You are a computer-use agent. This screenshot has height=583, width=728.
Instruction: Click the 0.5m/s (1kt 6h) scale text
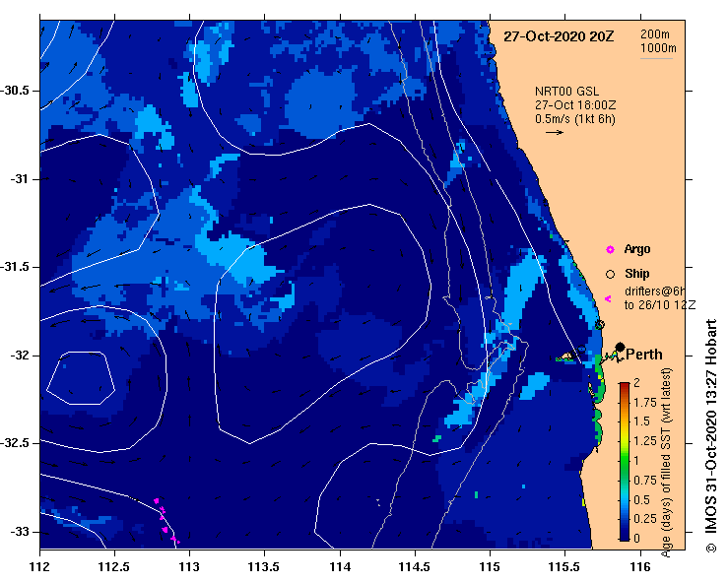click(x=574, y=119)
